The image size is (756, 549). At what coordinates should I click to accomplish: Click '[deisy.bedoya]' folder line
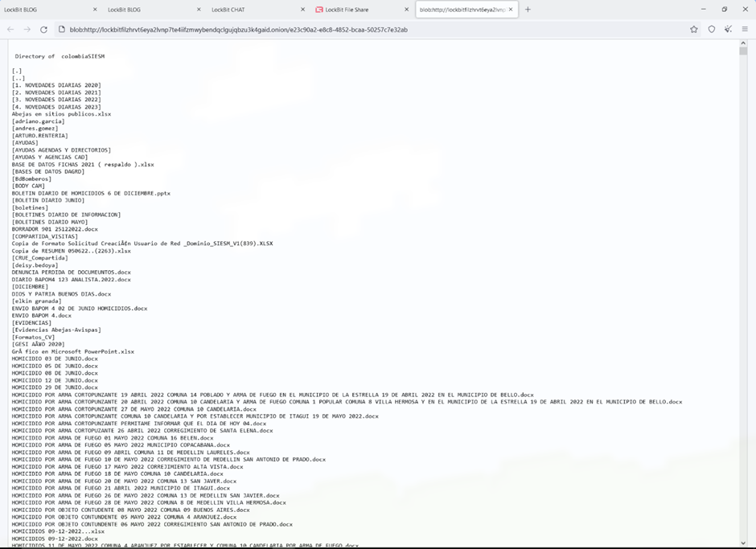point(35,265)
